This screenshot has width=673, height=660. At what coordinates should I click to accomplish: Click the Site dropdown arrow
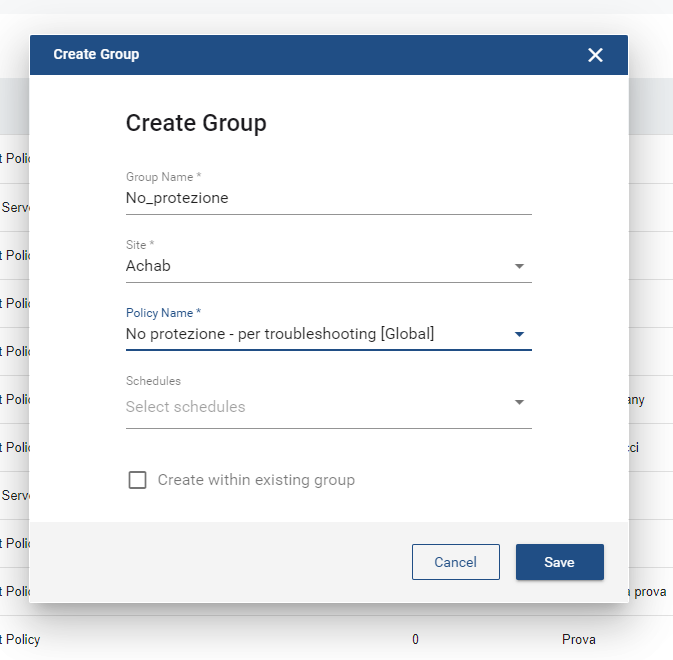tap(519, 266)
